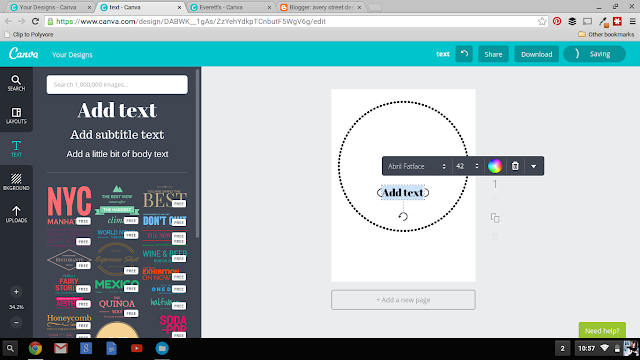Open the Abril Fatface font dropdown

coord(417,166)
